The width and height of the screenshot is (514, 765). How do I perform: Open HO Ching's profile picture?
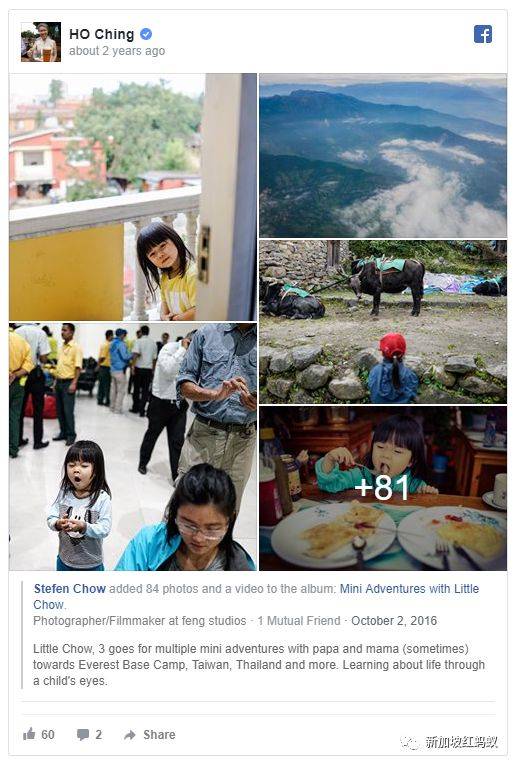pos(41,42)
